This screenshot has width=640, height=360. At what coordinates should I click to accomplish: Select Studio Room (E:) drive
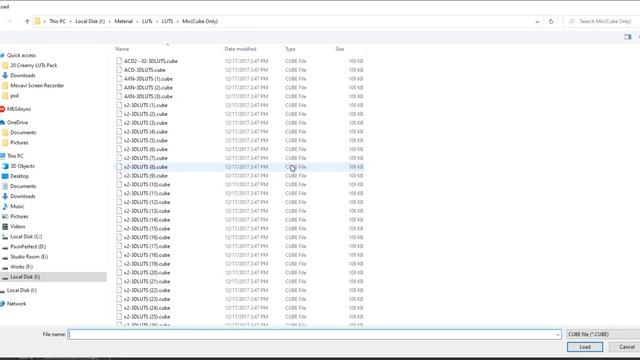click(x=29, y=257)
